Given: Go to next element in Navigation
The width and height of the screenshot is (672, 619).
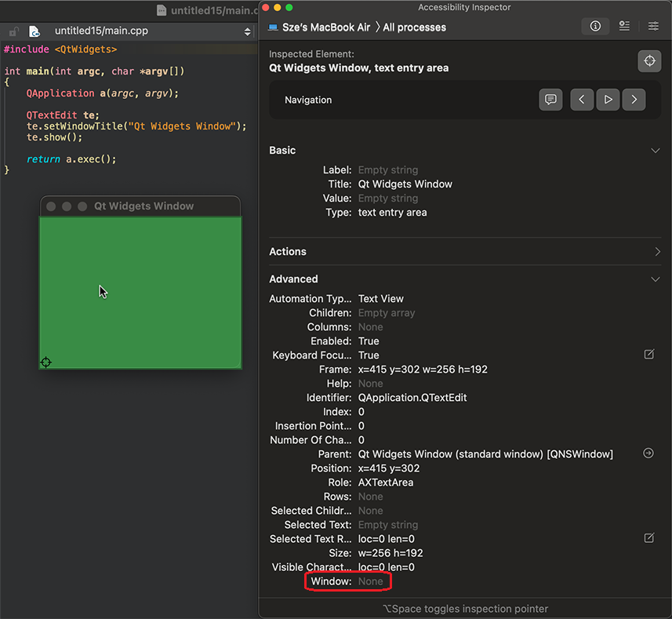Looking at the screenshot, I should [634, 100].
